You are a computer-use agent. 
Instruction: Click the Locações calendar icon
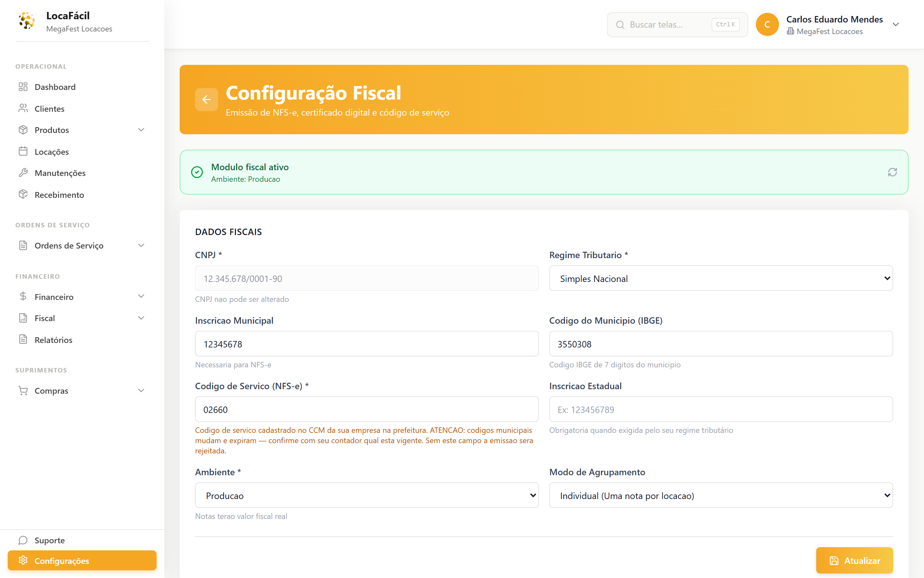pos(23,151)
